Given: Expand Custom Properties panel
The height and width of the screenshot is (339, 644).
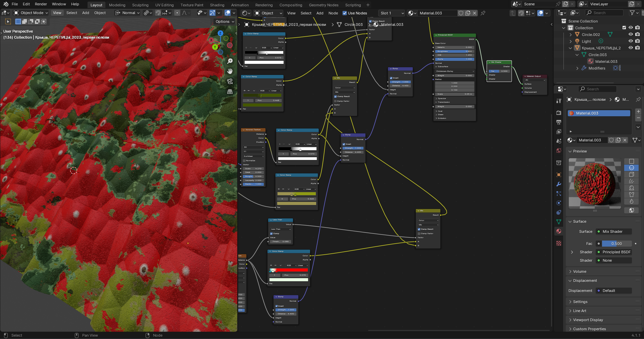Looking at the screenshot, I should pyautogui.click(x=570, y=329).
